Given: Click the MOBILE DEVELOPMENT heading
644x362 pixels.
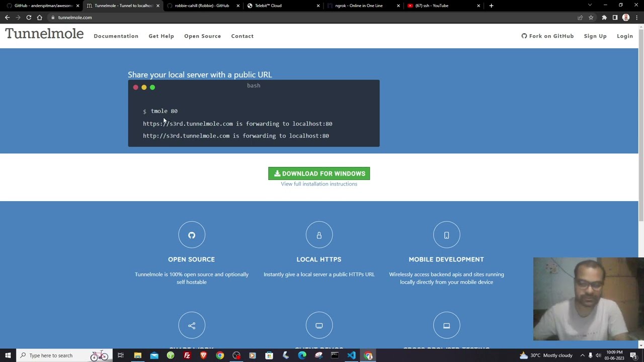Looking at the screenshot, I should click(446, 259).
